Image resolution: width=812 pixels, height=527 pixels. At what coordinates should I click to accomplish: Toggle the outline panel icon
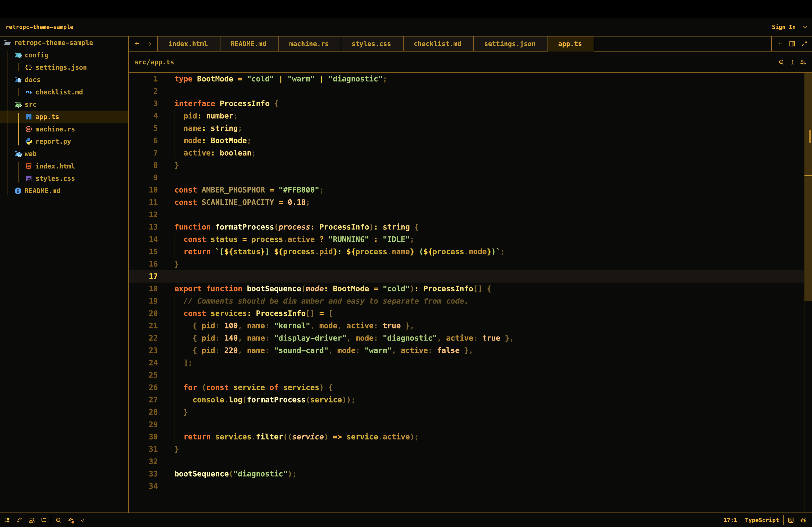pyautogui.click(x=44, y=520)
